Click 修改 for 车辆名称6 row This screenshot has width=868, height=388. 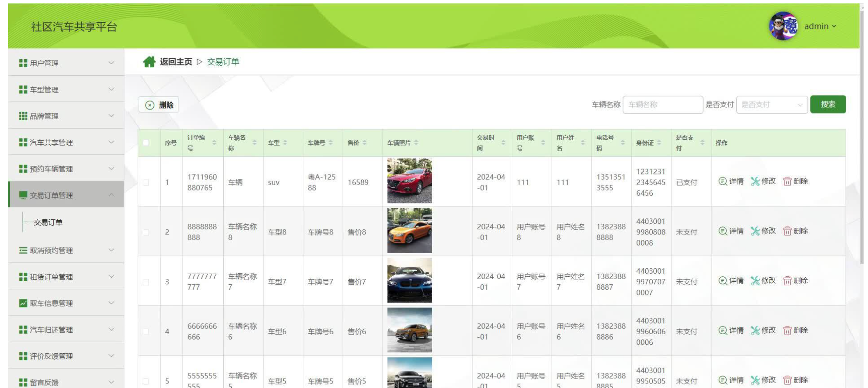click(763, 331)
